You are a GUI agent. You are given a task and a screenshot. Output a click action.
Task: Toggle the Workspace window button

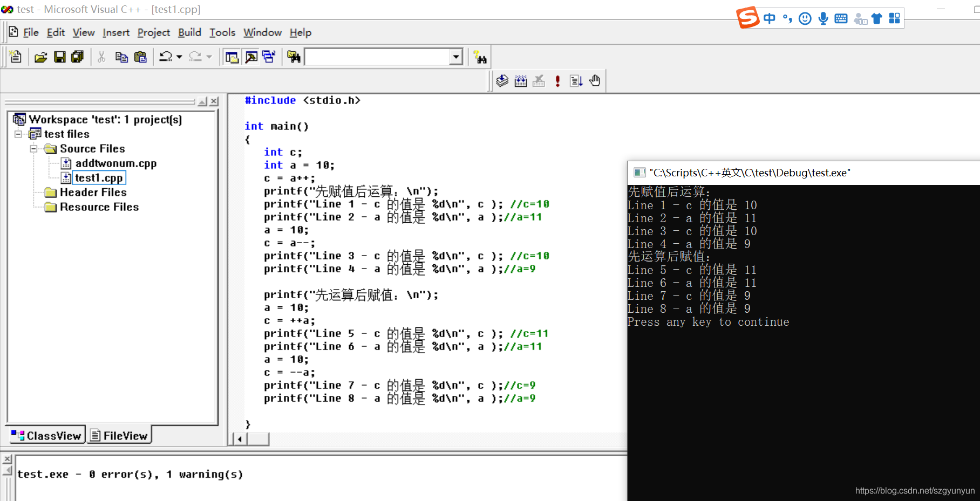click(x=232, y=57)
